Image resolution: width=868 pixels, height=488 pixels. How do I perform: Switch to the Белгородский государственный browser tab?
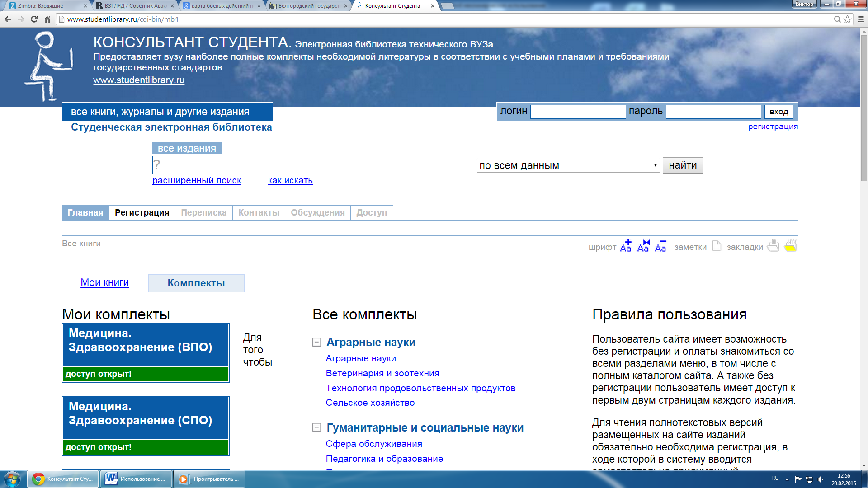(309, 6)
